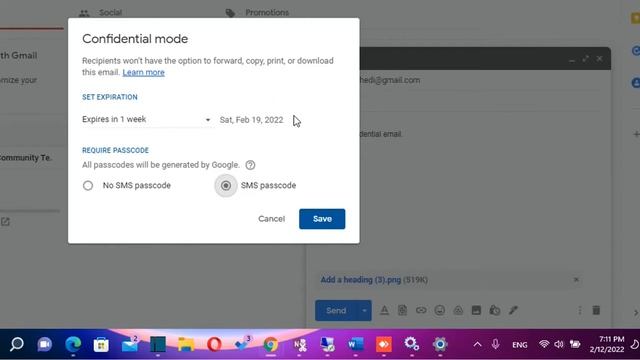Open the Add a heading (3).png attachment
This screenshot has height=360, width=640.
pos(361,280)
